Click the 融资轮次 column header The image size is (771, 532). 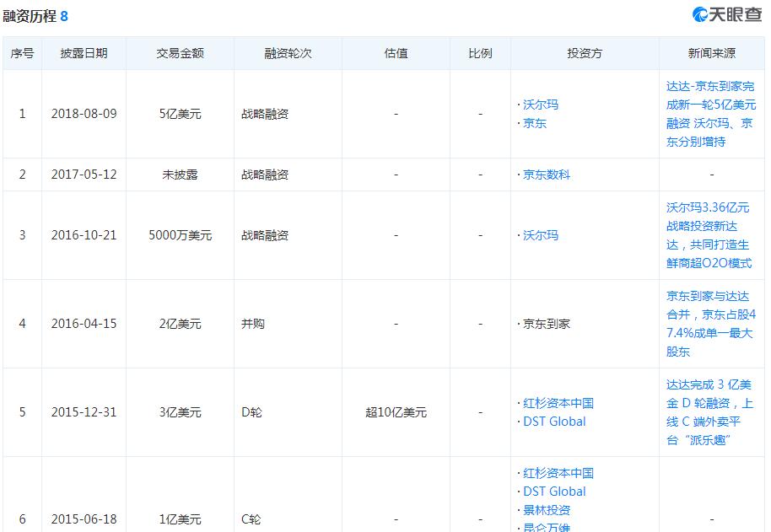287,51
